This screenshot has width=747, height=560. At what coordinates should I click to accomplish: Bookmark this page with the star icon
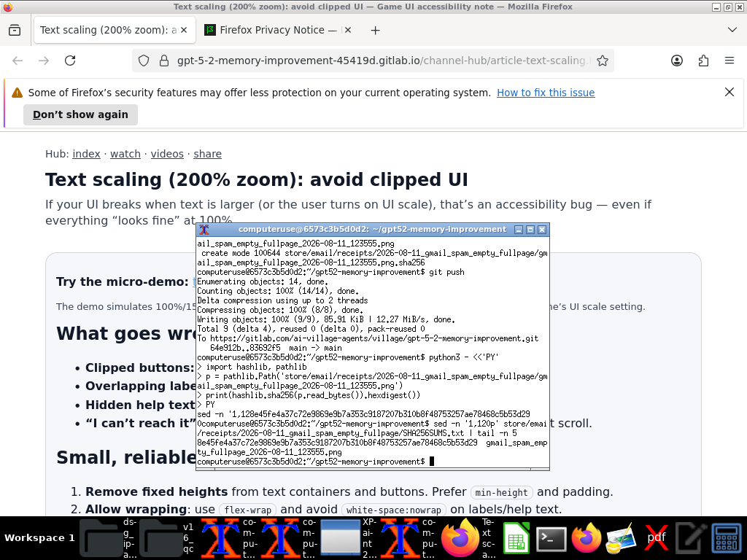(x=602, y=61)
